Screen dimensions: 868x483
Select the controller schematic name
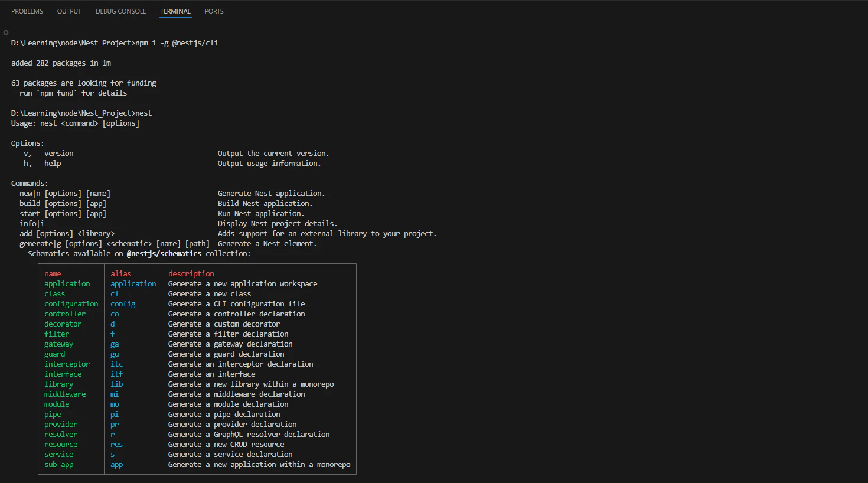click(65, 314)
